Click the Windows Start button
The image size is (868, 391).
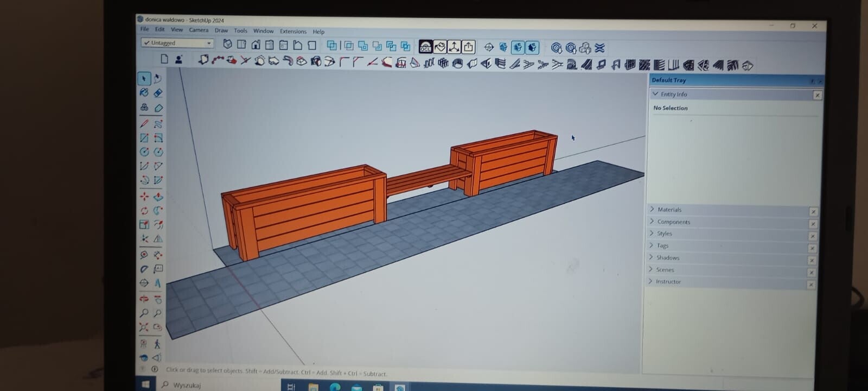pos(145,384)
